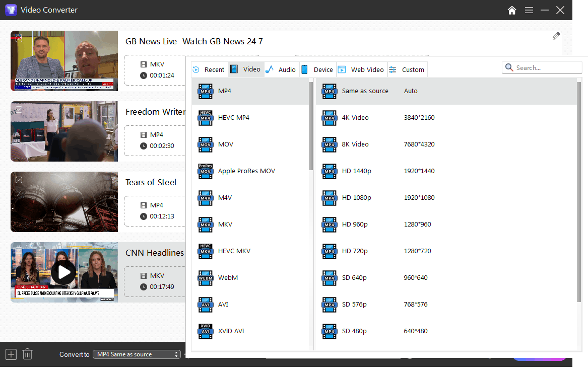The width and height of the screenshot is (588, 373).
Task: Select the 4K Video preset icon
Action: click(x=329, y=118)
